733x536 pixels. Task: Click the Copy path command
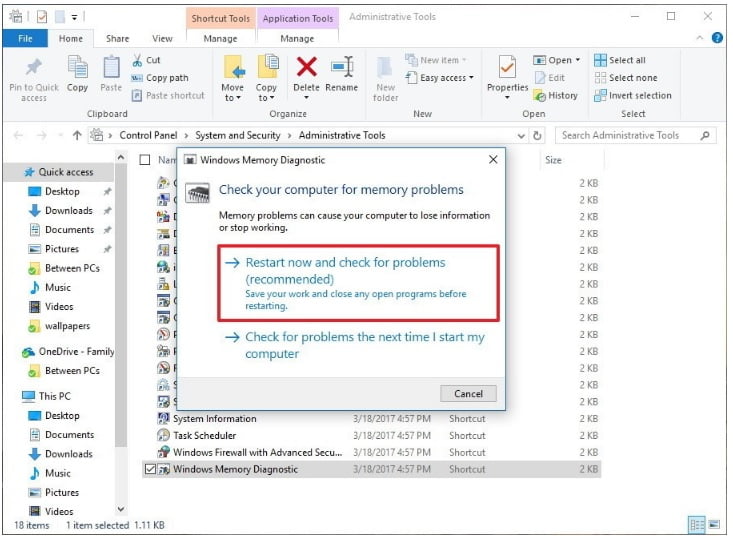[160, 78]
